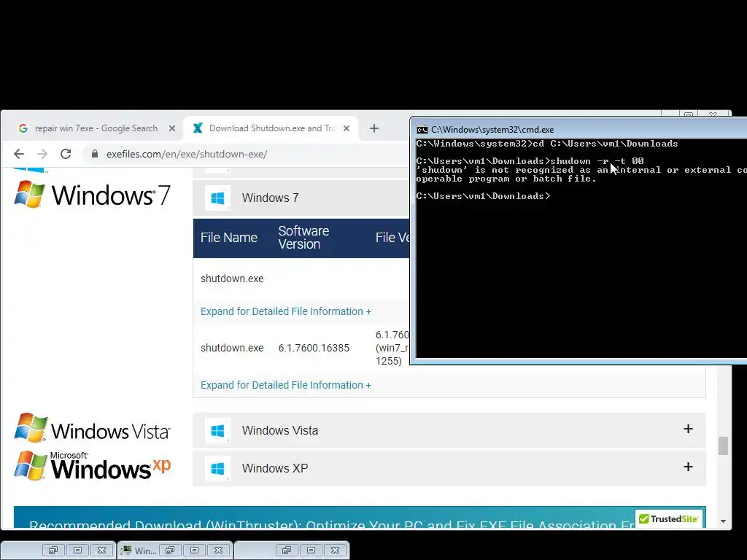747x560 pixels.
Task: Switch to Download Shutdown.exe tab
Action: point(271,128)
